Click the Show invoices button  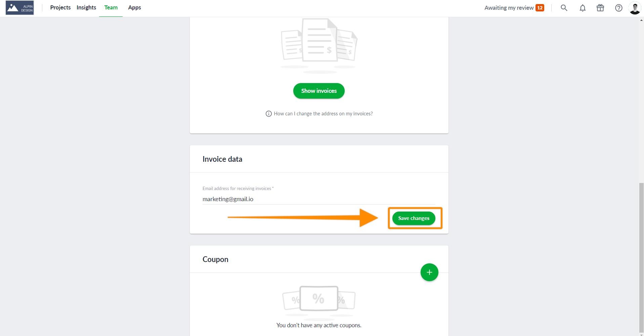coord(319,91)
